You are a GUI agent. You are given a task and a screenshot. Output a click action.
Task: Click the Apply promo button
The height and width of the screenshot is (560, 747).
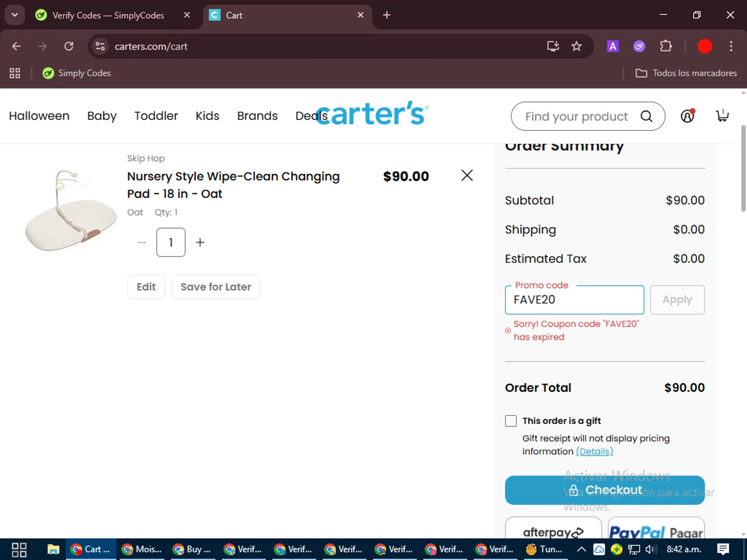[x=677, y=300]
